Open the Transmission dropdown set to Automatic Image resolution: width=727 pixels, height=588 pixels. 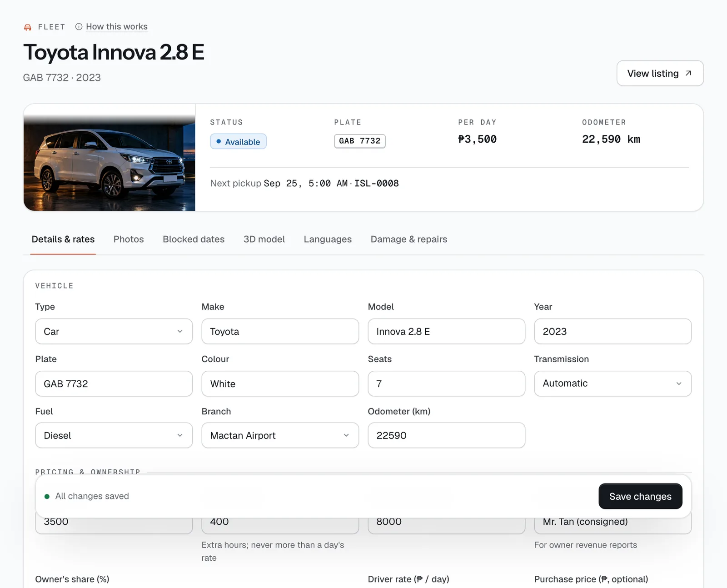pos(613,384)
